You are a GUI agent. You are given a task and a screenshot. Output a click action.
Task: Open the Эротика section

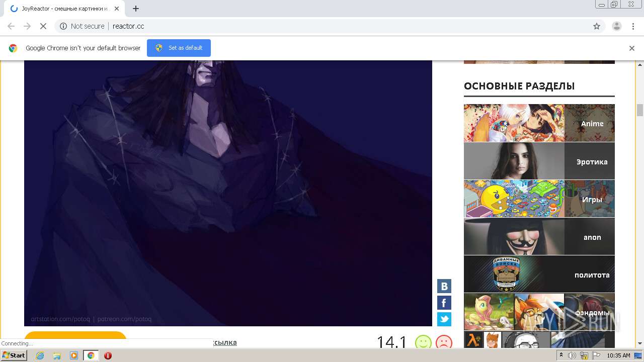[x=539, y=161]
